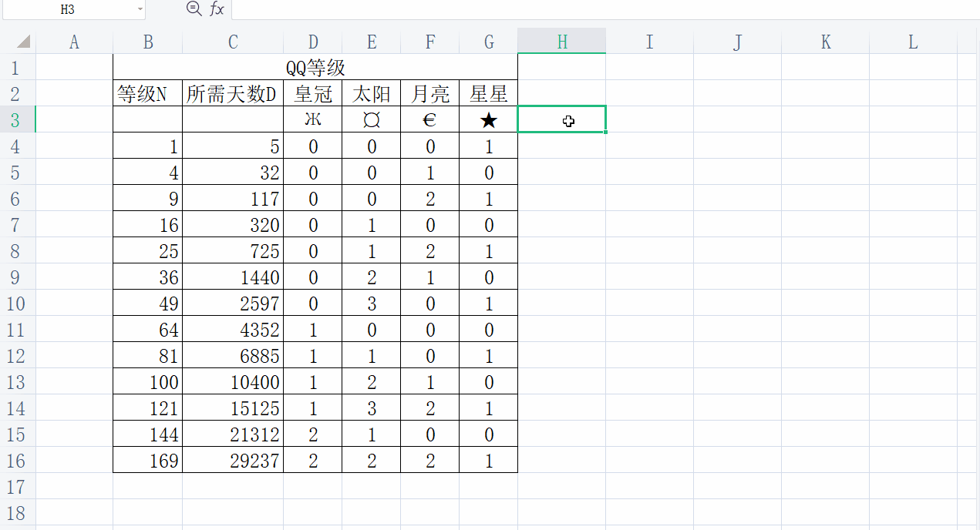
Task: Click the 皇冠 header cell
Action: coord(312,94)
